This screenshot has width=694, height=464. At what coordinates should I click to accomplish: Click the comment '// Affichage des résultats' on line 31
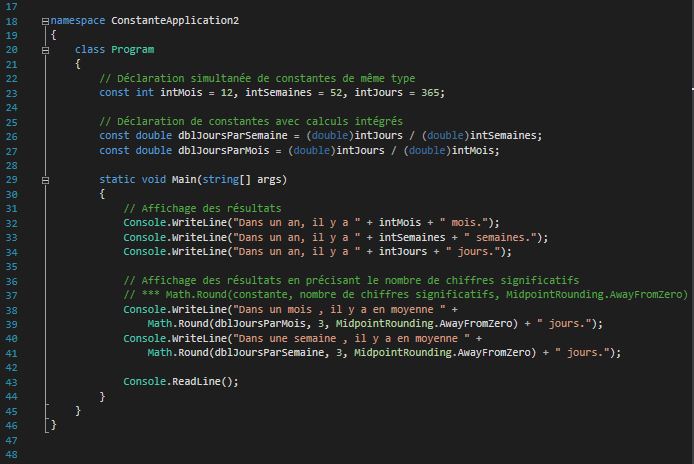[202, 208]
